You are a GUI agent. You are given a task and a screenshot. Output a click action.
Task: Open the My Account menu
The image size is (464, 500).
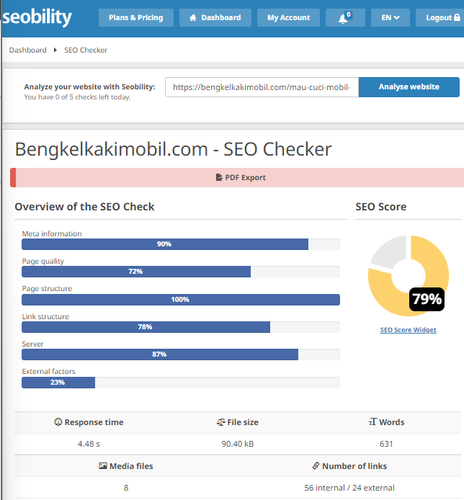tap(288, 18)
